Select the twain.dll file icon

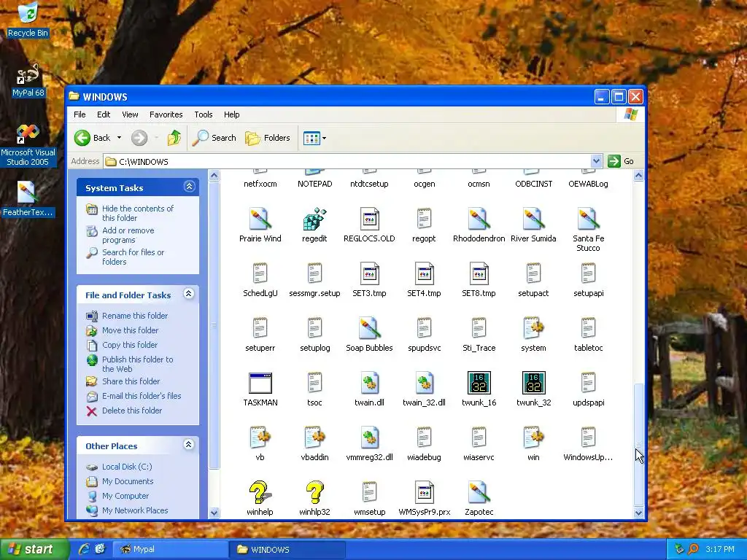[x=369, y=384]
